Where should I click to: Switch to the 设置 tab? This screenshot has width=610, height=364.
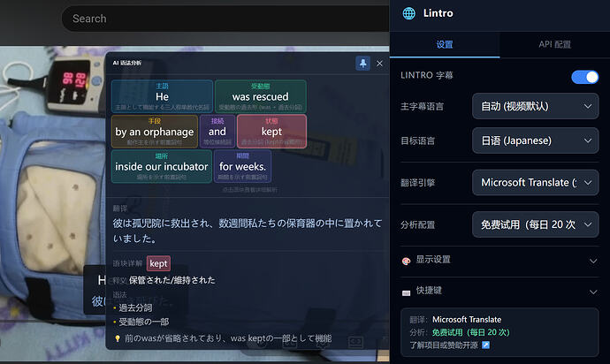pyautogui.click(x=445, y=44)
